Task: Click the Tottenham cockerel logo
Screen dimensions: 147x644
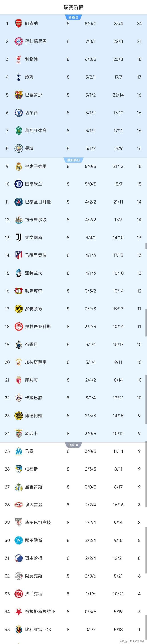Action: (x=19, y=77)
